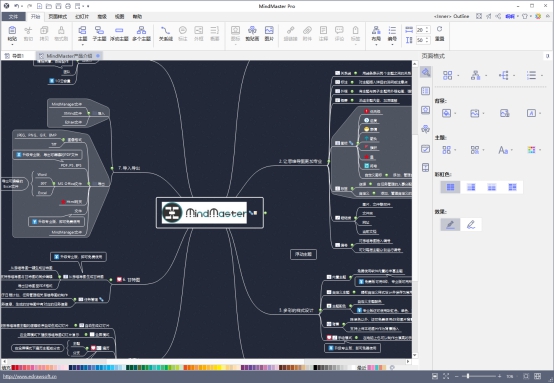Open the Page Style ribbon tab
Image resolution: width=554 pixels, height=383 pixels.
click(58, 17)
